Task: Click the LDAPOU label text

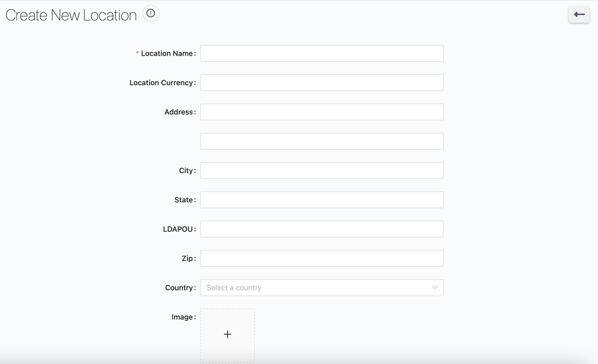Action: 178,229
